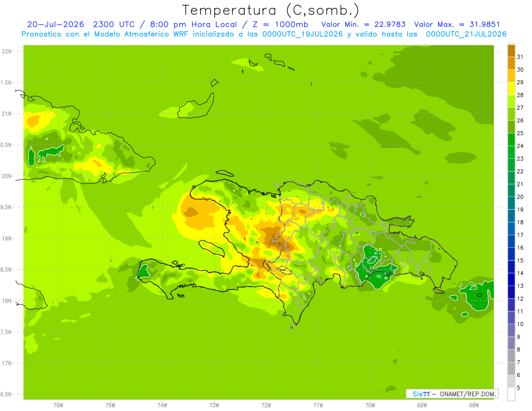532x411 pixels.
Task: Click the 'Valor Min. = 22.9783' readout
Action: [363, 24]
